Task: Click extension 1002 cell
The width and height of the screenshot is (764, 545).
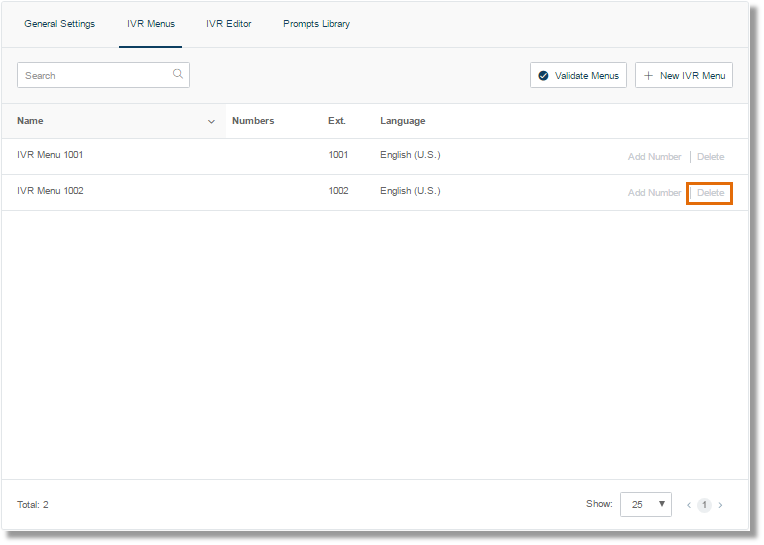Action: (x=338, y=191)
